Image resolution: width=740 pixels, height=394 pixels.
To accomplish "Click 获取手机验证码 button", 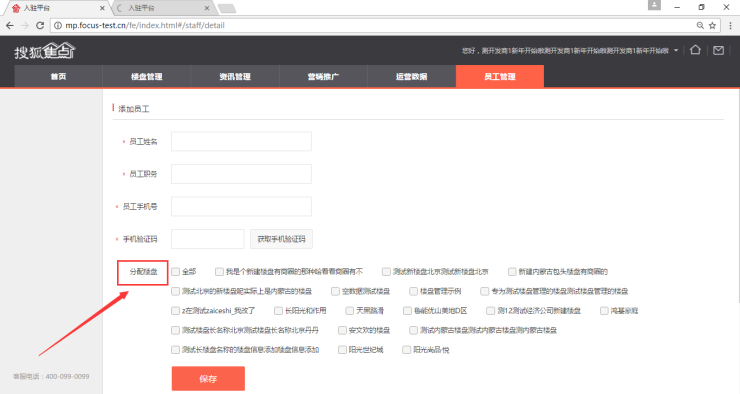I will tap(281, 239).
